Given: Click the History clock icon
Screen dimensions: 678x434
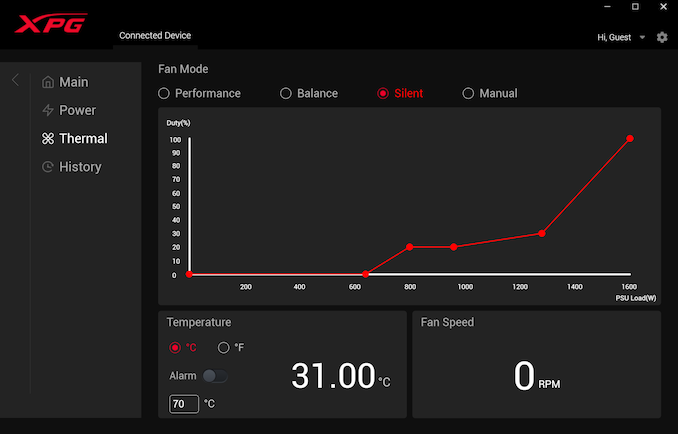Looking at the screenshot, I should (47, 167).
